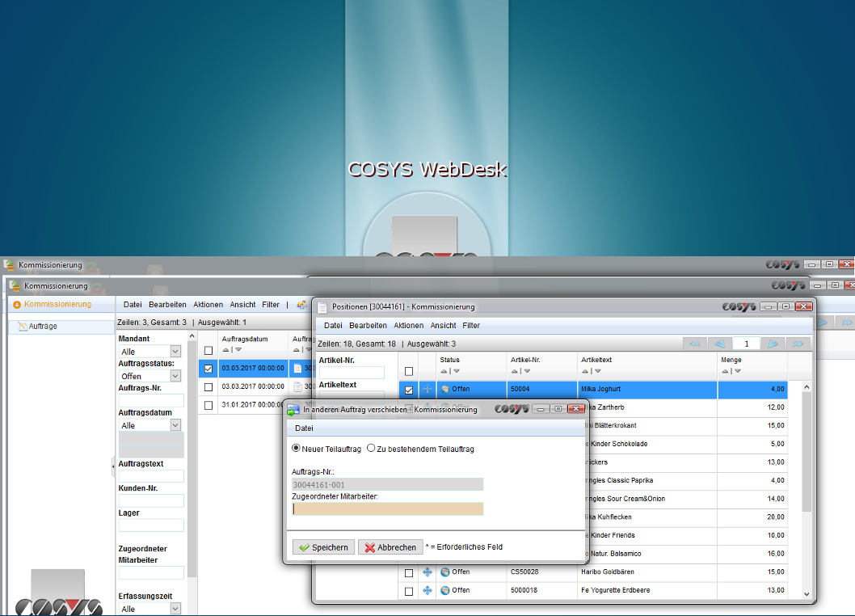Go to first page in Positionen window
Image resolution: width=855 pixels, height=616 pixels.
(695, 344)
